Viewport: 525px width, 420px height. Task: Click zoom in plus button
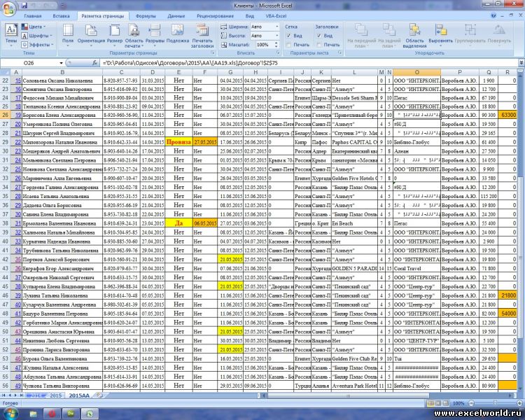[x=519, y=403]
